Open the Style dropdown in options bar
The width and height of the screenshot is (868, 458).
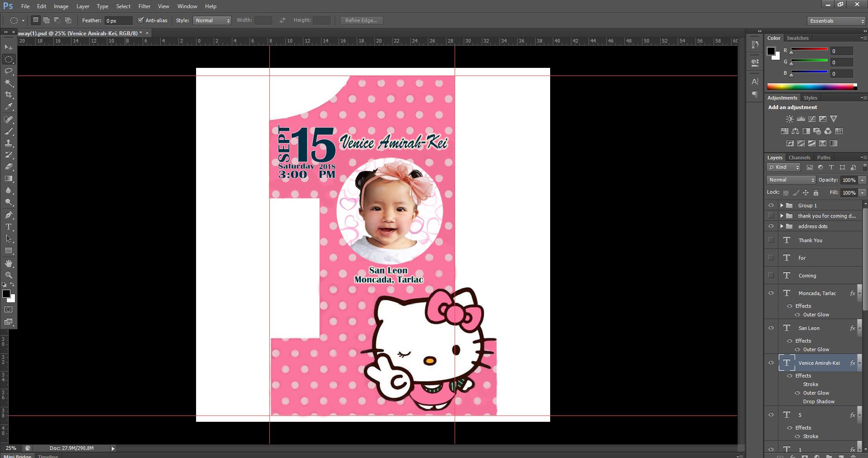pyautogui.click(x=212, y=20)
